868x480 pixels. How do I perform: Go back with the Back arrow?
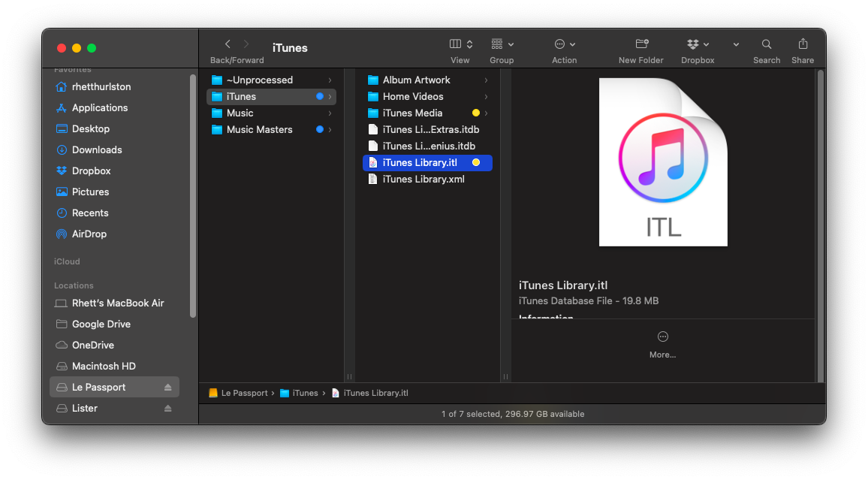[228, 44]
